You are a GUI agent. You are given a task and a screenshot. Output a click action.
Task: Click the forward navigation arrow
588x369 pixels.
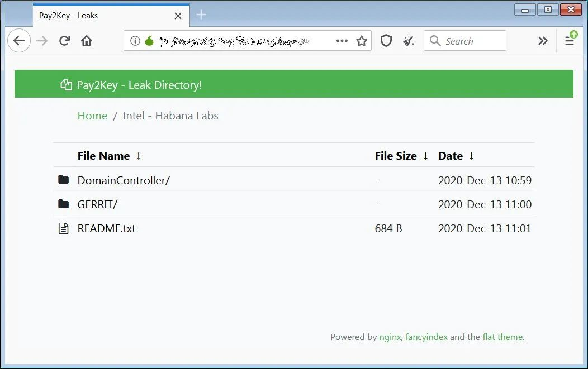pyautogui.click(x=42, y=40)
